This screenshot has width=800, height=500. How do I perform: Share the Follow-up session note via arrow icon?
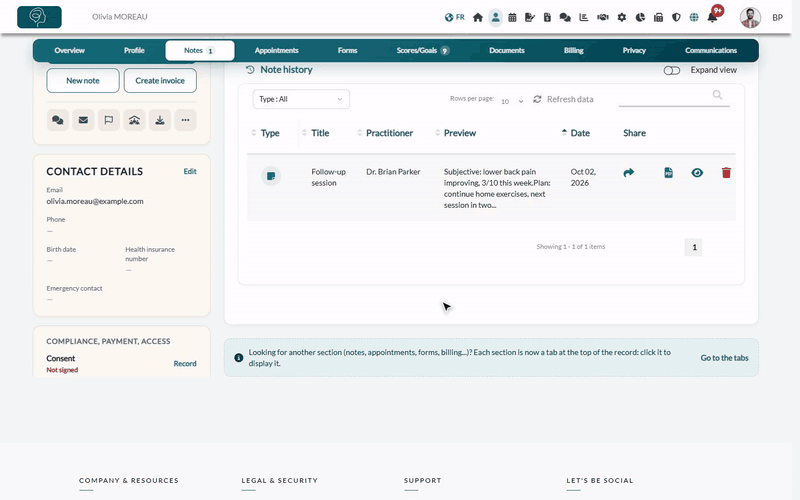[629, 173]
